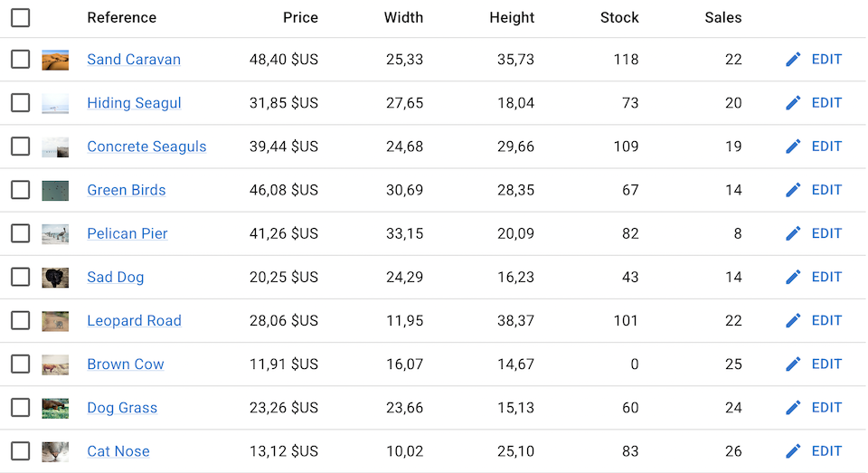The width and height of the screenshot is (868, 473).
Task: Open the Sand Caravan reference link
Action: click(x=134, y=60)
